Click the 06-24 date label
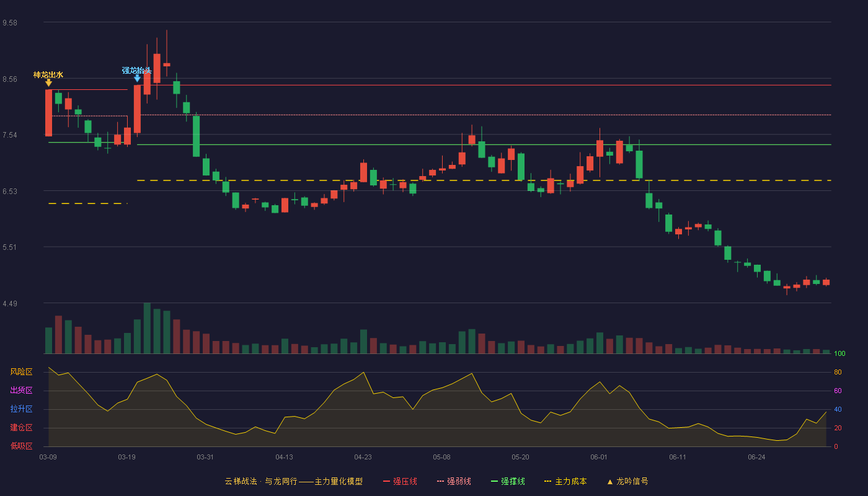 pyautogui.click(x=756, y=457)
